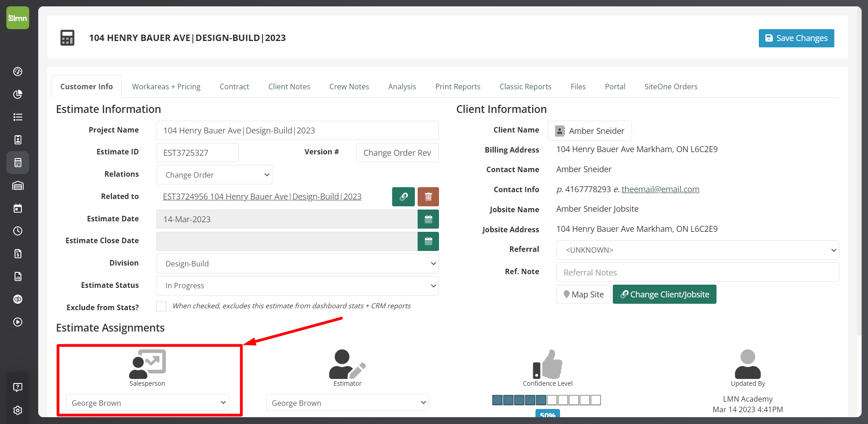Expand the Estimate Status dropdown
This screenshot has width=868, height=424.
click(x=298, y=286)
